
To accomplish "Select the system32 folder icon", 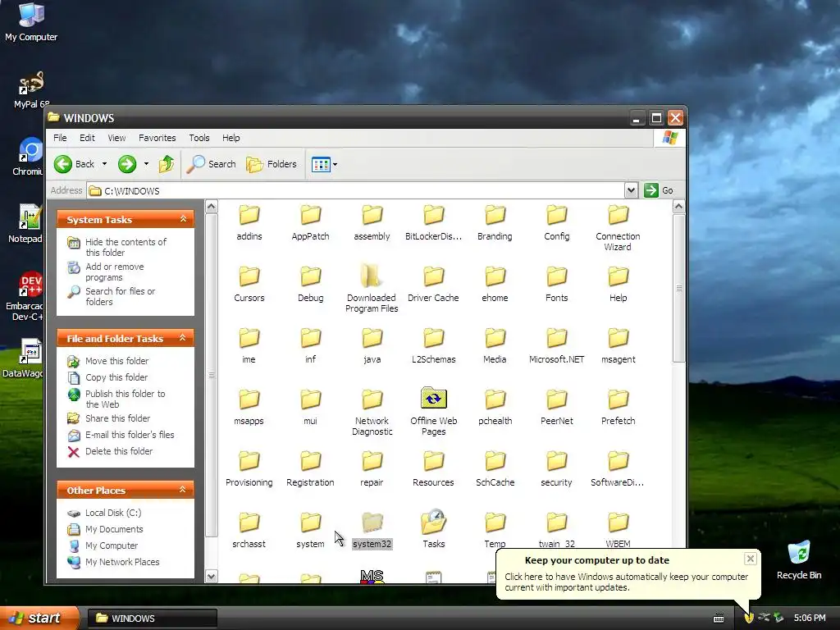I will (372, 523).
